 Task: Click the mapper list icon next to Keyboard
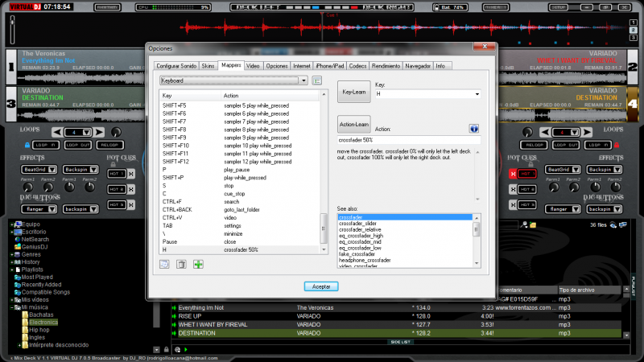317,80
